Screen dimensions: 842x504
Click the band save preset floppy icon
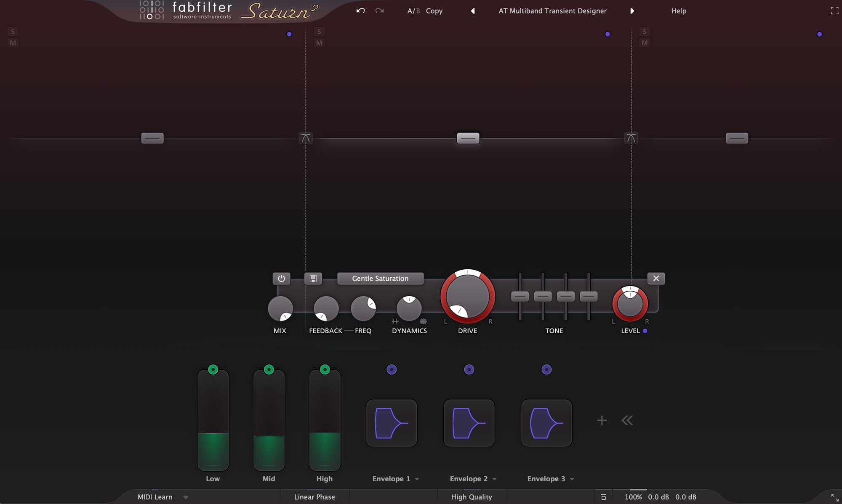point(313,279)
